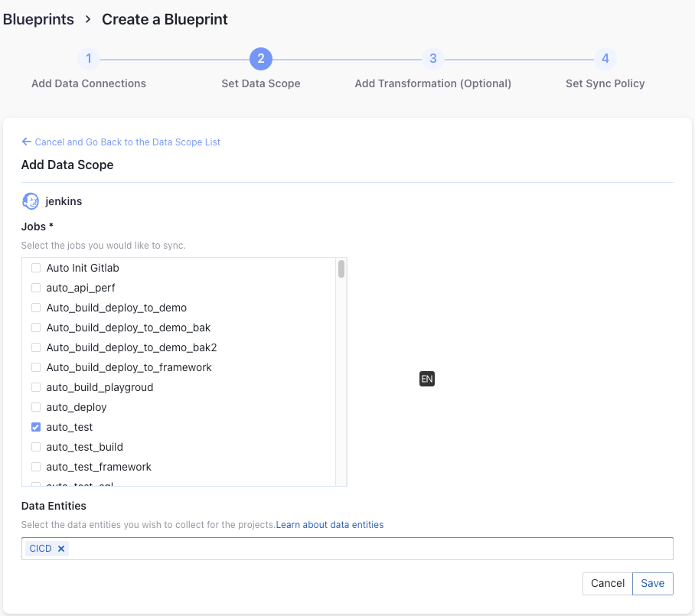Viewport: 695px width, 616px height.
Task: Enable the auto_deploy job checkbox
Action: (35, 407)
